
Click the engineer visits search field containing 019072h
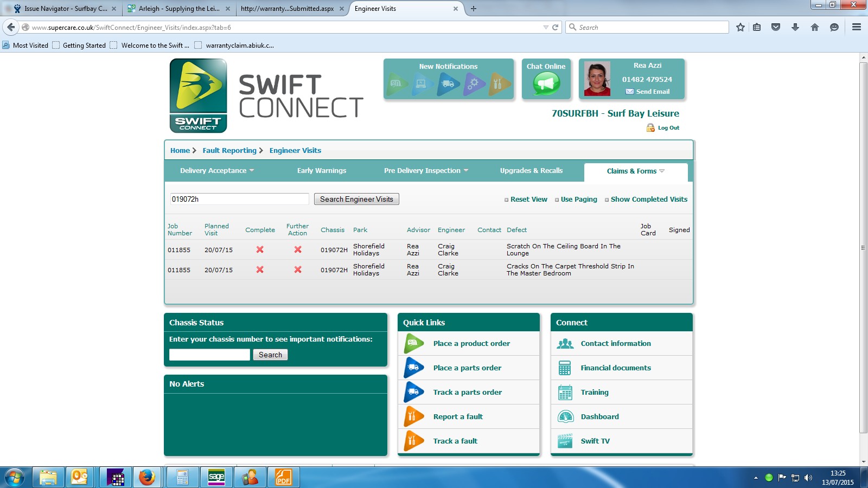click(x=239, y=199)
